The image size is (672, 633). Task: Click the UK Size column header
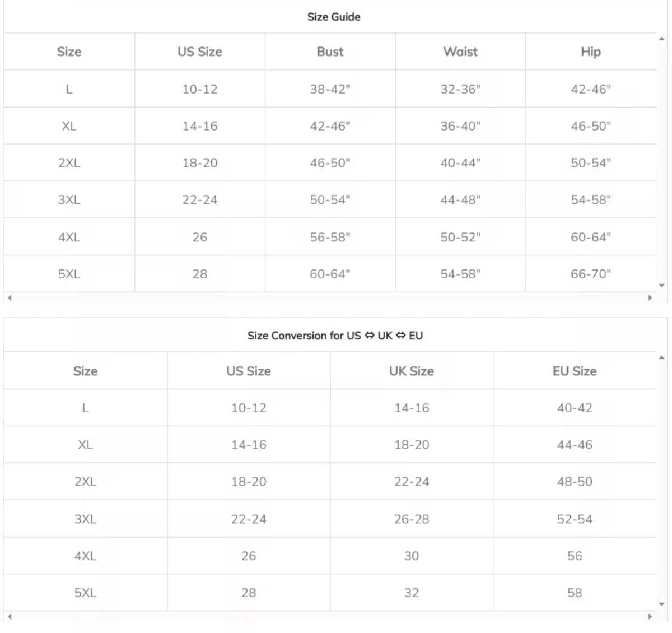tap(412, 371)
